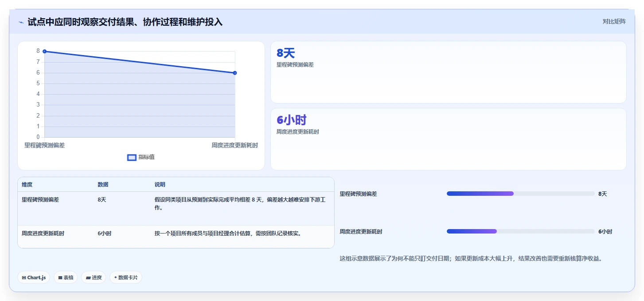Click the header title 试点中应同时观察交付结果
This screenshot has width=644, height=301.
[x=125, y=22]
